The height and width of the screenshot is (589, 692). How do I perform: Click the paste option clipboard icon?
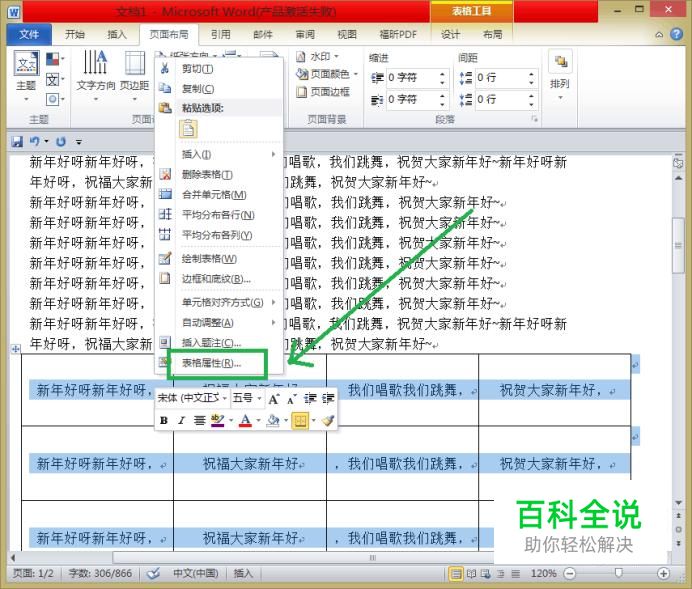click(x=188, y=129)
